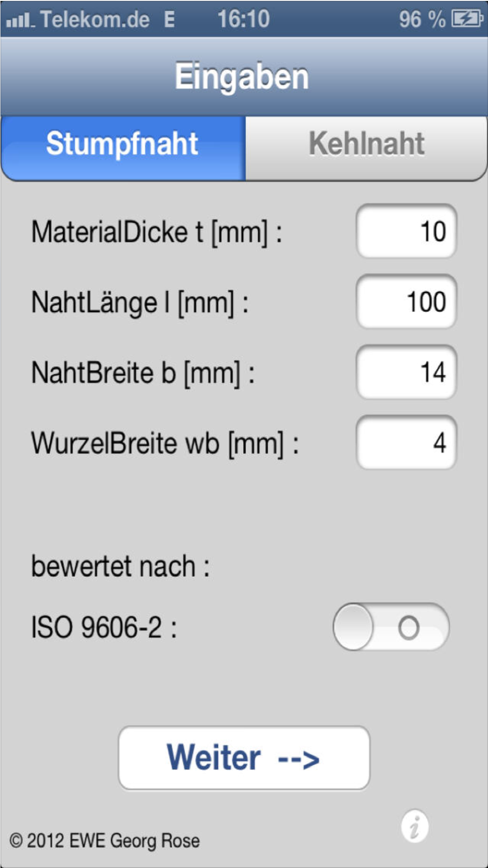This screenshot has height=868, width=488.
Task: Tap the info icon
Action: 414,826
